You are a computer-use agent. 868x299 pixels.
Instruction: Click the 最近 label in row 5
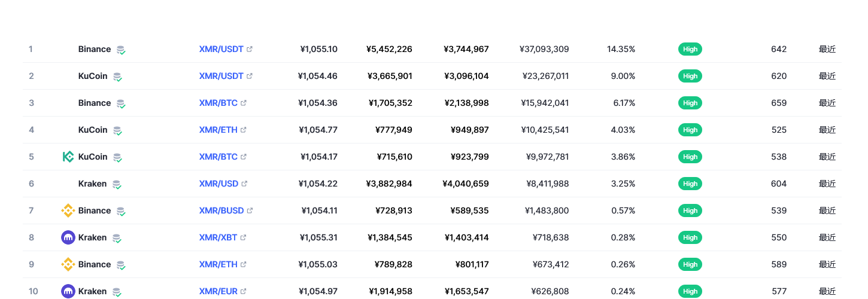(x=827, y=157)
